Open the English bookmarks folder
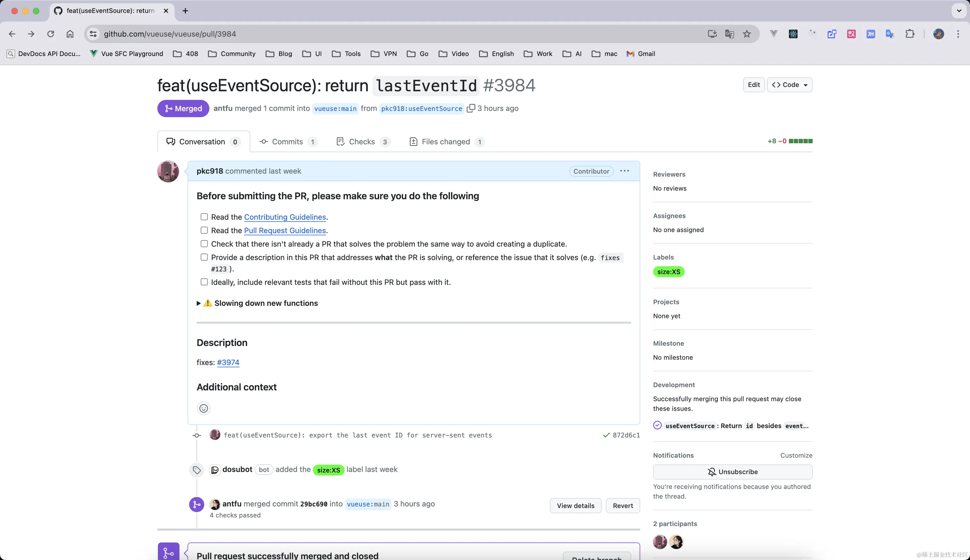970x560 pixels. click(x=496, y=54)
